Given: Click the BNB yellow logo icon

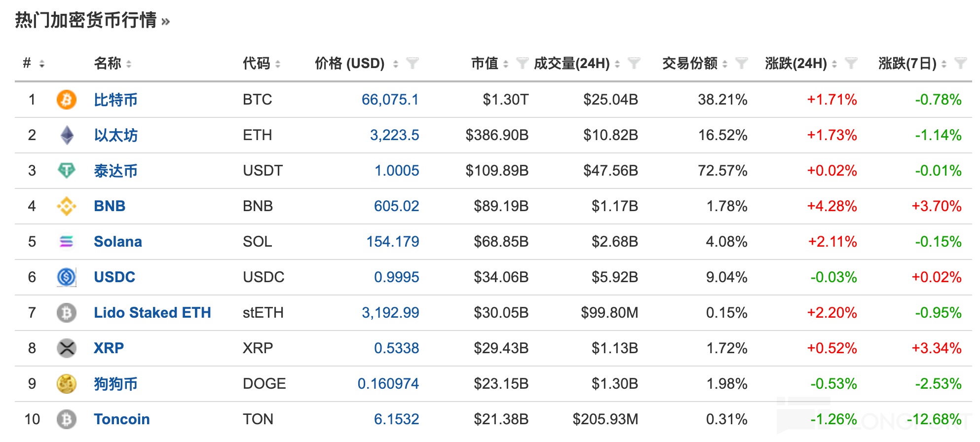Looking at the screenshot, I should [x=66, y=206].
